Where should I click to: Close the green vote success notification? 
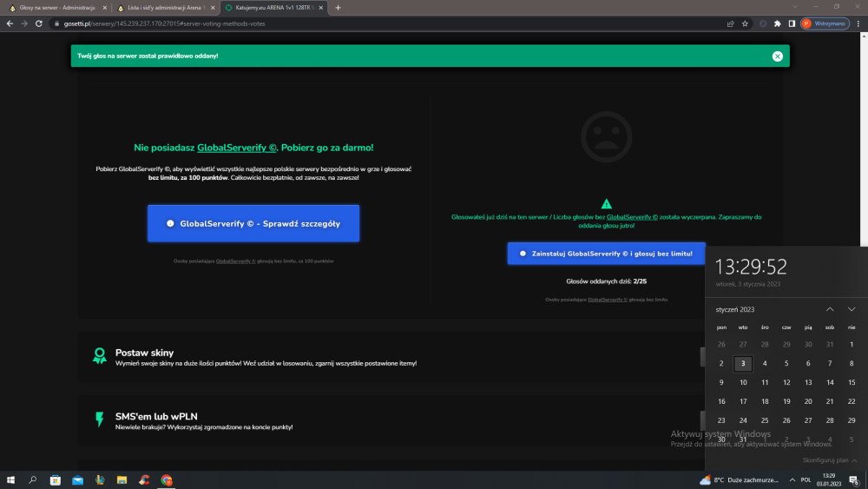tap(777, 56)
